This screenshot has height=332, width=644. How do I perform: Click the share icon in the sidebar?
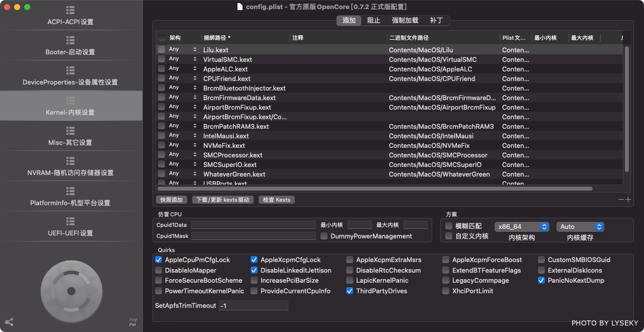point(9,322)
